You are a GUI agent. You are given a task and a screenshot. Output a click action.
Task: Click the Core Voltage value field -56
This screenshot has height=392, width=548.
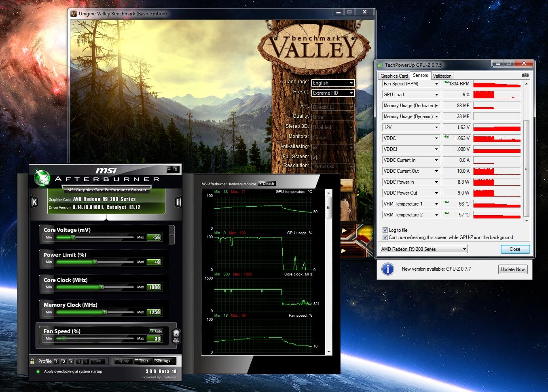(154, 237)
